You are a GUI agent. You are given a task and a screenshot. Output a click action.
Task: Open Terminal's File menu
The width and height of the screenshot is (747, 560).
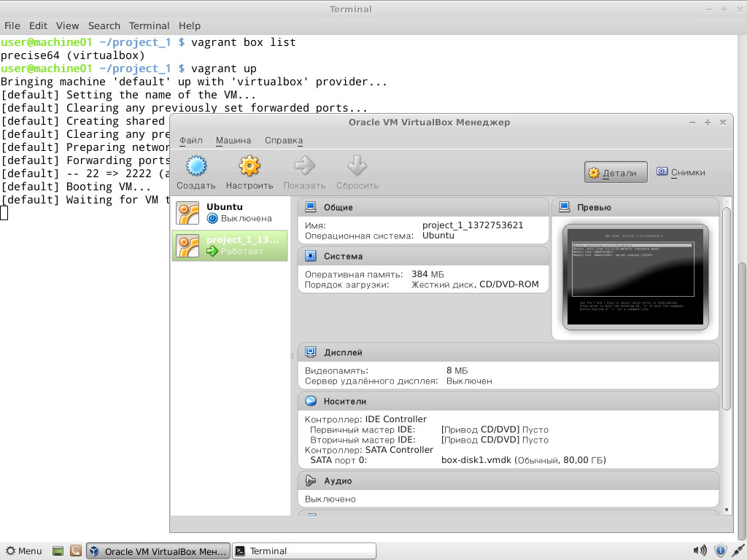point(12,26)
